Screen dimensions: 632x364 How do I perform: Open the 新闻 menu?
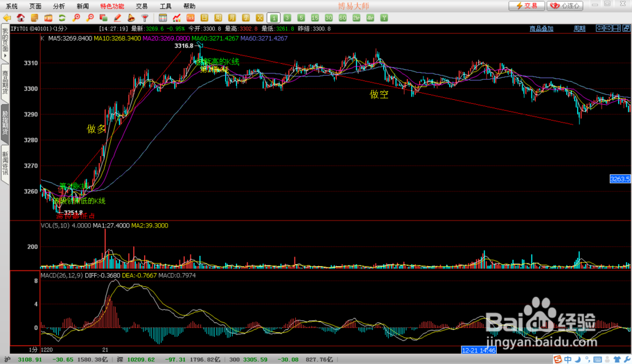coord(83,6)
